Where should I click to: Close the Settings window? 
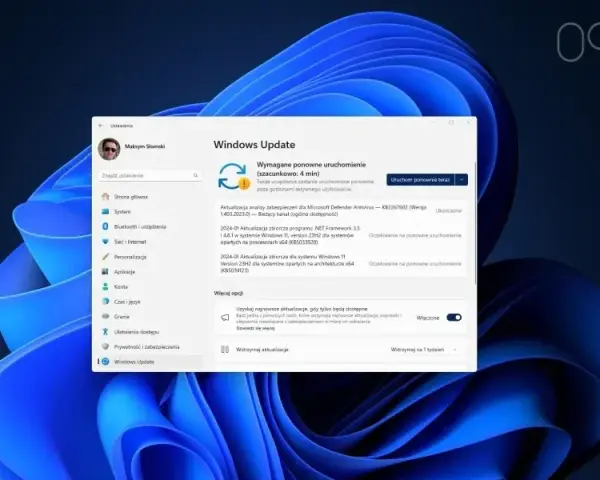[x=469, y=122]
